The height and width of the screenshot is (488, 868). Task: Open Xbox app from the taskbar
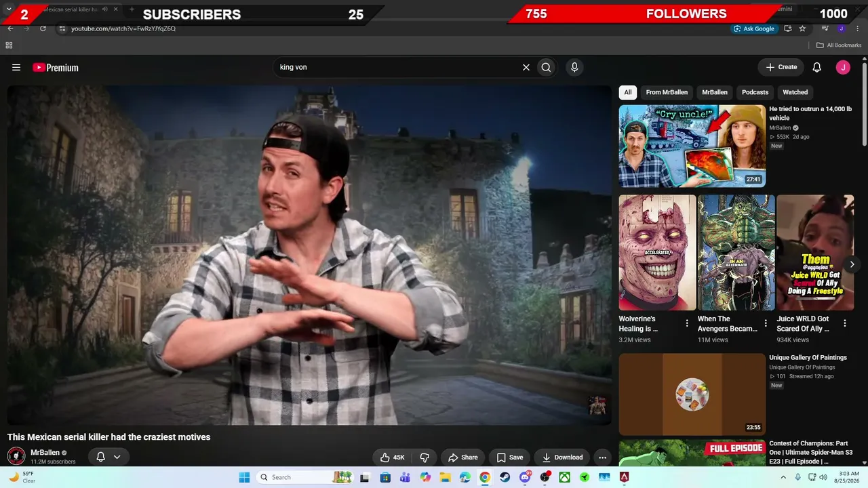(564, 477)
